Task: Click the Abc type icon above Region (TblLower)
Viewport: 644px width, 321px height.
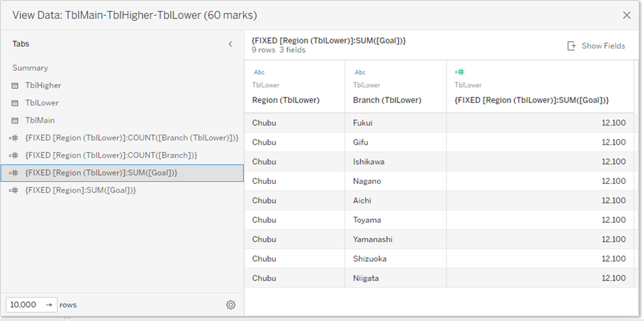Action: click(259, 72)
